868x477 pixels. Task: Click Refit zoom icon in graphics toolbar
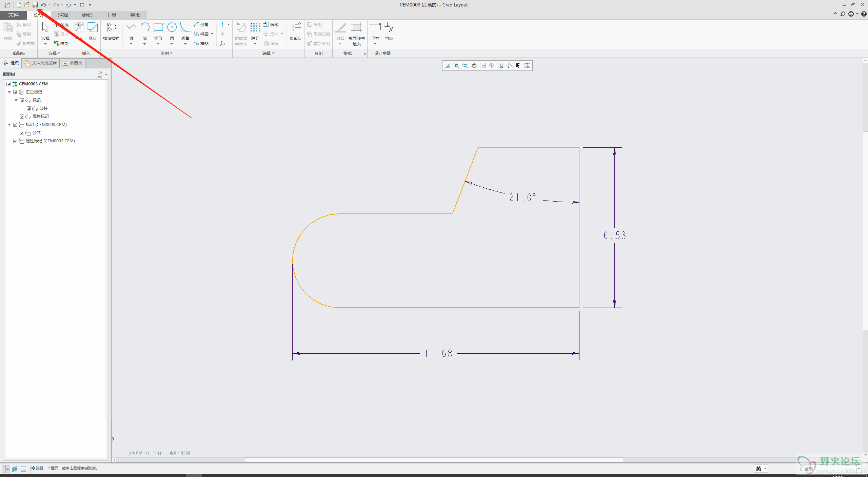pos(448,66)
